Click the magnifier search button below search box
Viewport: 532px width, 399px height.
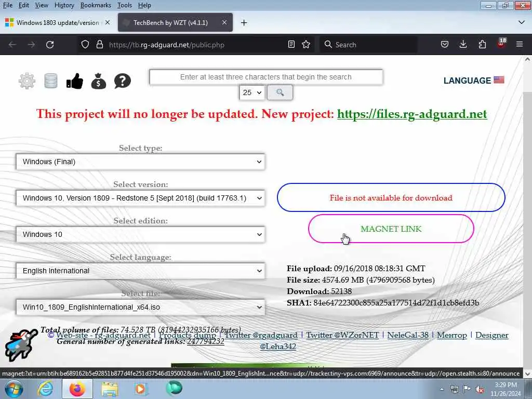280,92
